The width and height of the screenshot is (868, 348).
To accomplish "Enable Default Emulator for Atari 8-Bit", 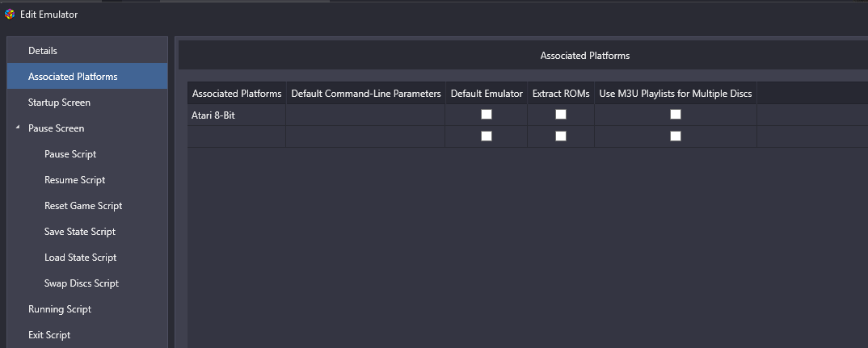I will (486, 115).
